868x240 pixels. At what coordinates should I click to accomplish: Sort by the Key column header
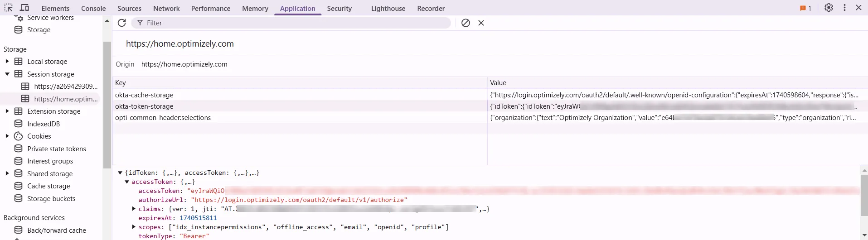click(300, 82)
